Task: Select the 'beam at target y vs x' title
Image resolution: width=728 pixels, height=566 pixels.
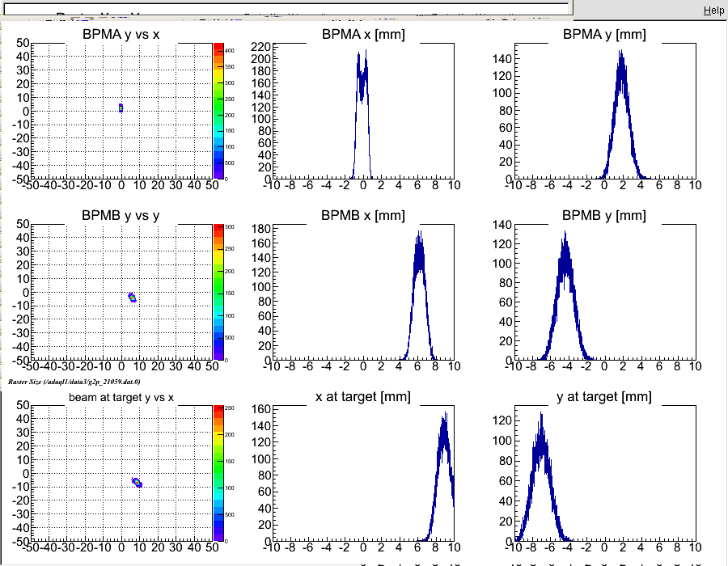Action: pyautogui.click(x=121, y=397)
